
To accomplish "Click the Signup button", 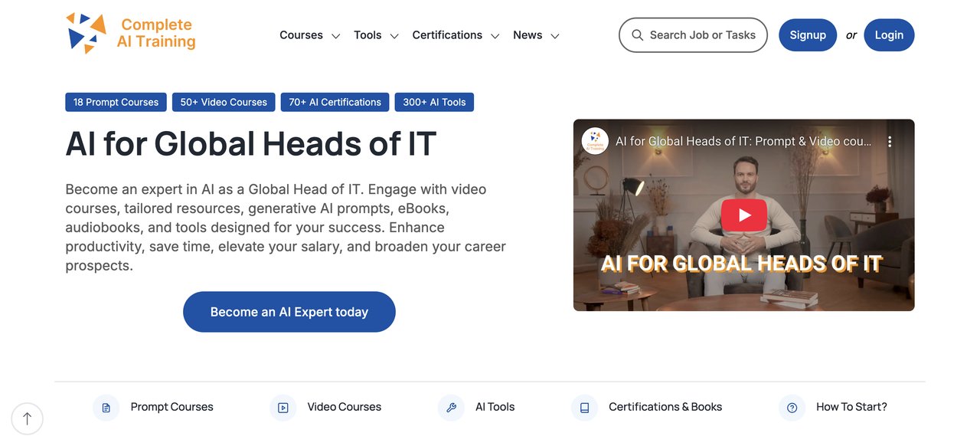I will point(808,35).
